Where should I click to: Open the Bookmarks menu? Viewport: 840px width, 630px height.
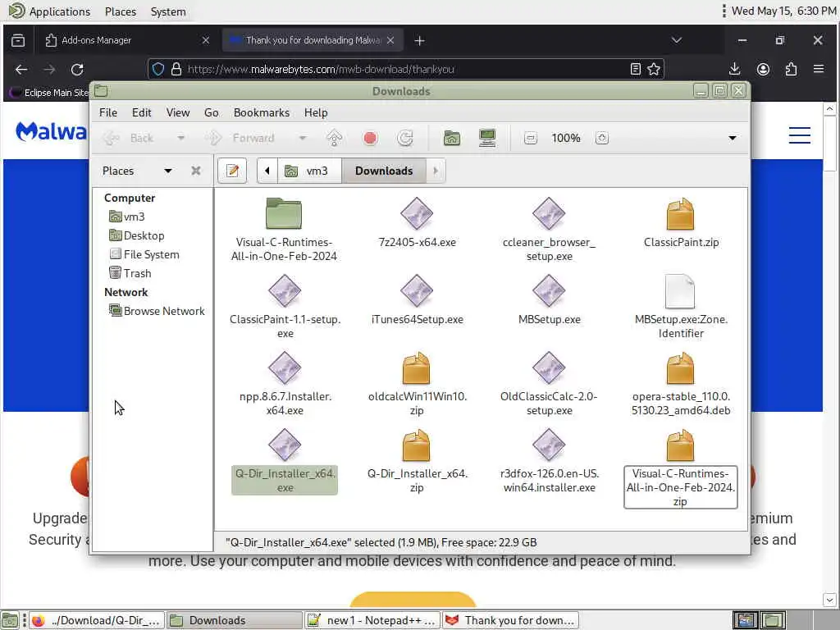(262, 112)
